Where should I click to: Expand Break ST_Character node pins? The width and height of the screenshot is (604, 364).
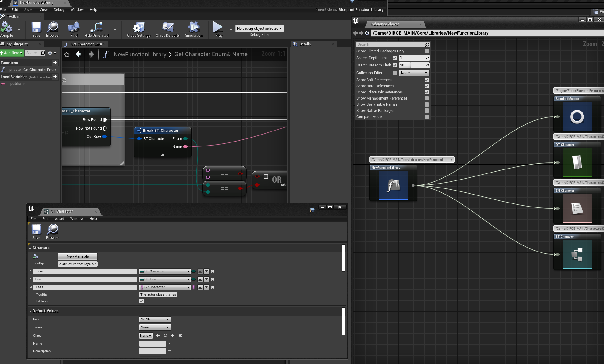click(163, 154)
